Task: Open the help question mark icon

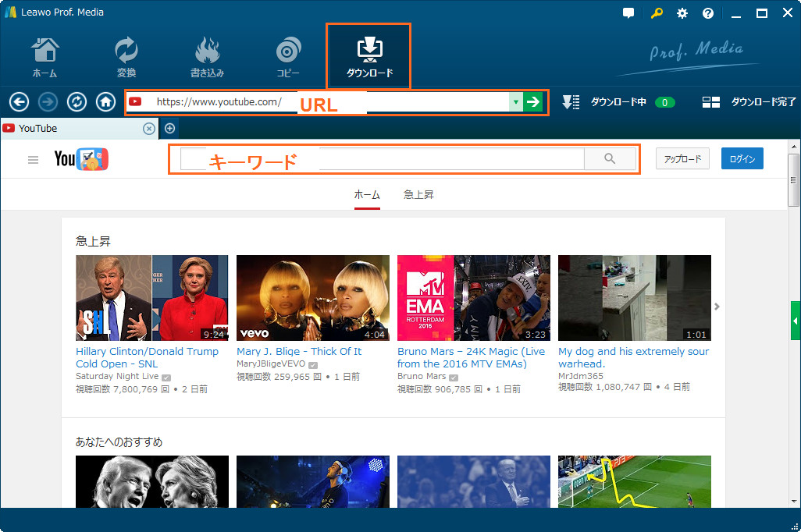Action: [x=707, y=13]
